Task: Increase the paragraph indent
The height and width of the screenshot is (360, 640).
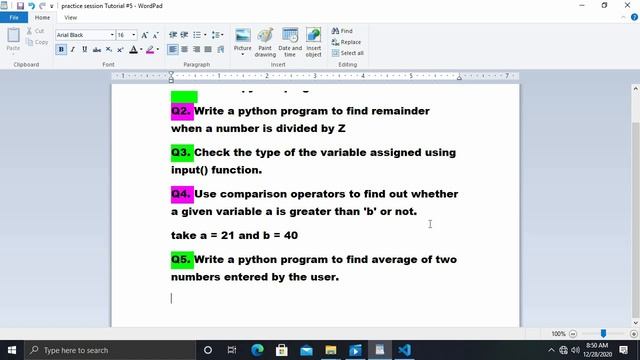Action: point(184,35)
